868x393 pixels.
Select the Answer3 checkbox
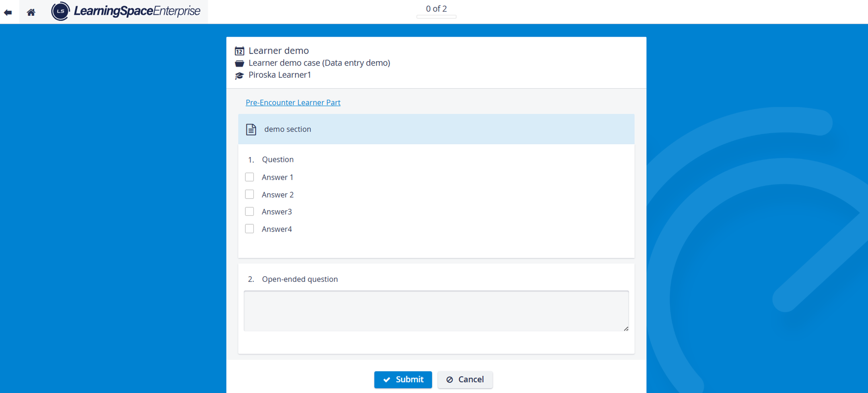click(x=249, y=211)
